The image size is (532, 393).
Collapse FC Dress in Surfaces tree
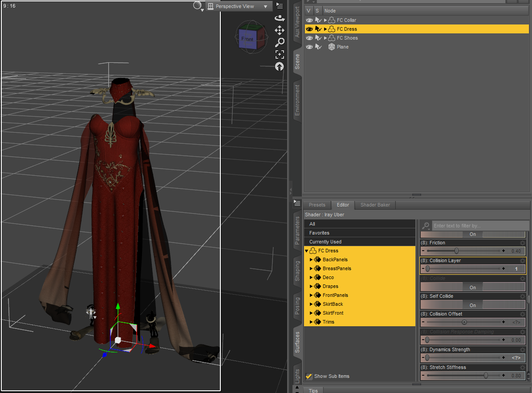[307, 251]
